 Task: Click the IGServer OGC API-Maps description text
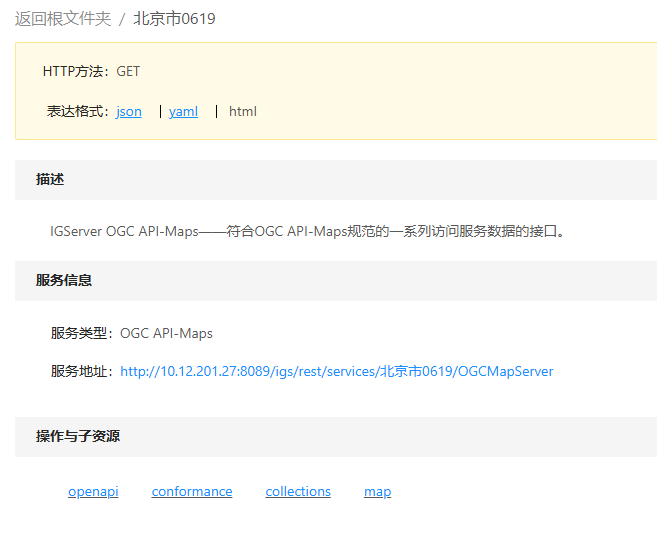308,231
